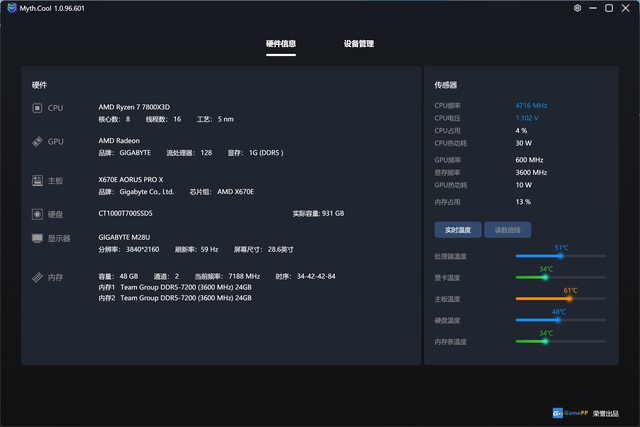The image size is (640, 427).
Task: Maximize the Myth.Cool window
Action: click(x=609, y=8)
